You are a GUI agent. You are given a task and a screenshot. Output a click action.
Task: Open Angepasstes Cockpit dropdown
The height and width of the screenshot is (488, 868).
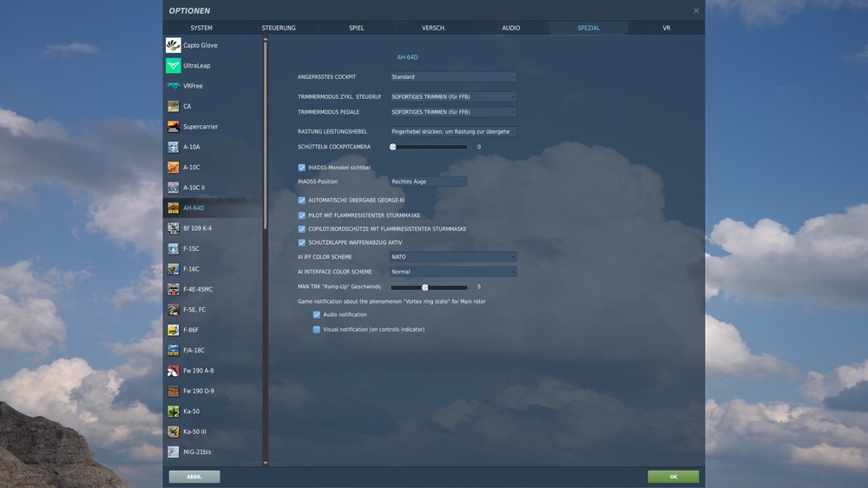[x=453, y=77]
